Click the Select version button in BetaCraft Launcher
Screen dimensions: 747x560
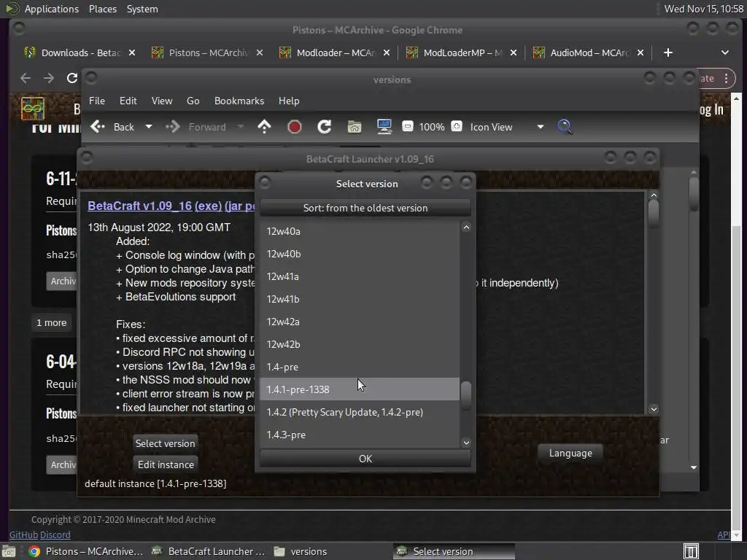point(166,443)
